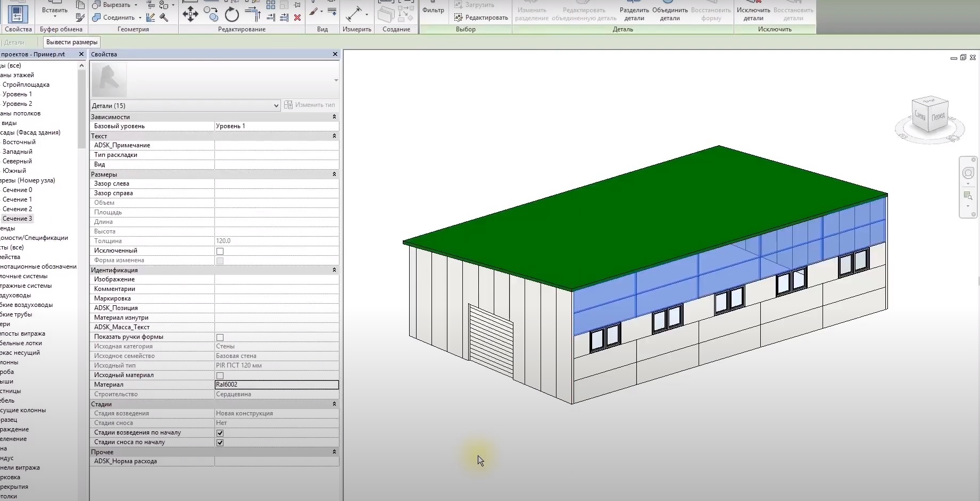Click the Demolish hammer icon
This screenshot has width=980, height=501.
164,18
